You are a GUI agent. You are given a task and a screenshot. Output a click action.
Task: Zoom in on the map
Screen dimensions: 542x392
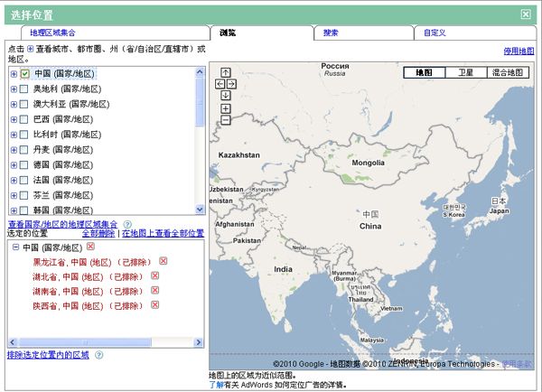tap(225, 108)
